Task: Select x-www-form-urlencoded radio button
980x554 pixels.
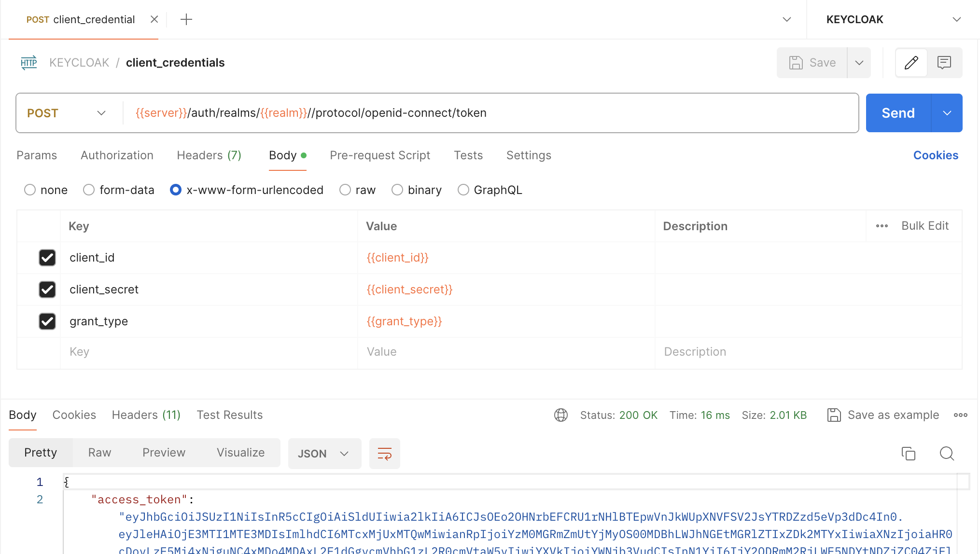Action: point(176,190)
